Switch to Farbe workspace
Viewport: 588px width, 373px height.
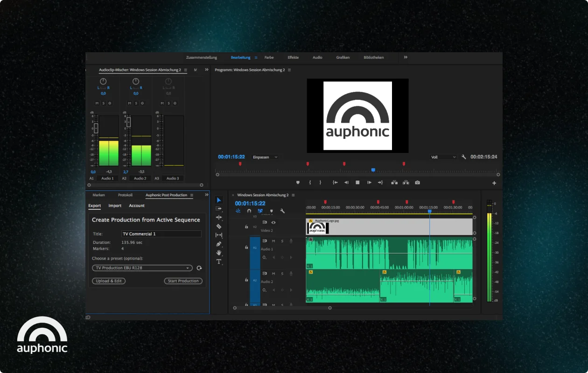[x=269, y=58]
